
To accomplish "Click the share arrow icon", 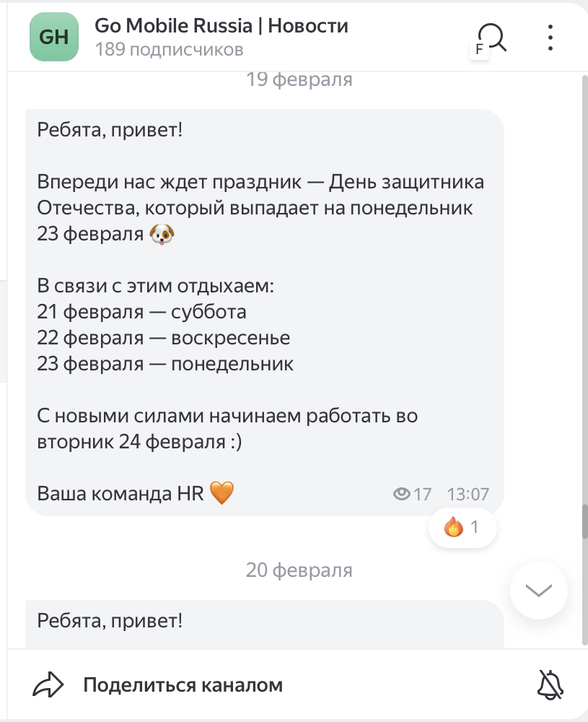I will pyautogui.click(x=49, y=684).
